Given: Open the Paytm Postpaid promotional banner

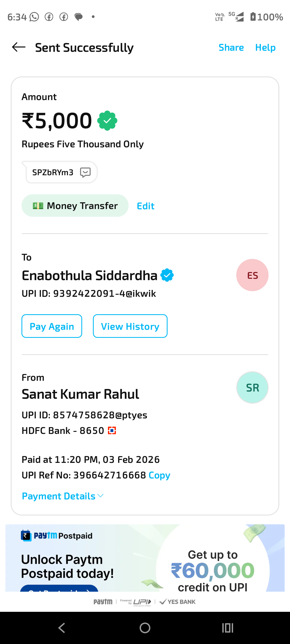Looking at the screenshot, I should 145,558.
